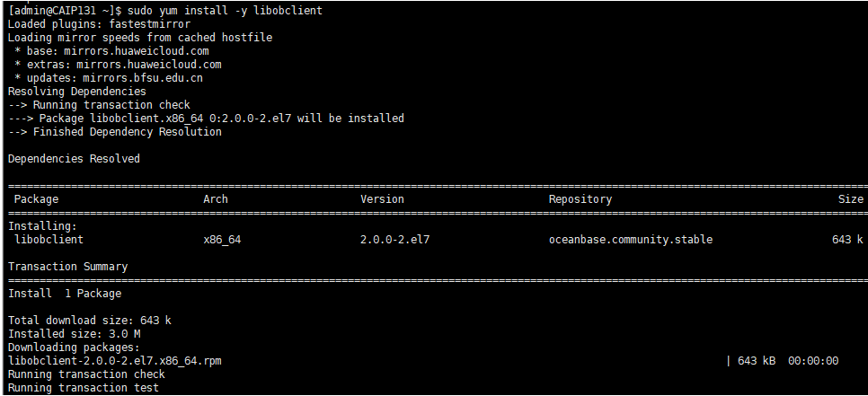Click the 'Dependencies Resolved' text

[x=74, y=159]
